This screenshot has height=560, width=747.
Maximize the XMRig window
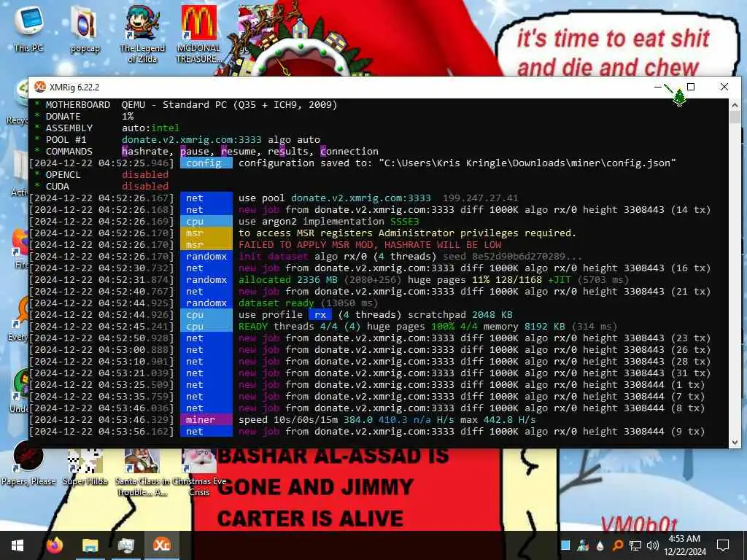(691, 87)
